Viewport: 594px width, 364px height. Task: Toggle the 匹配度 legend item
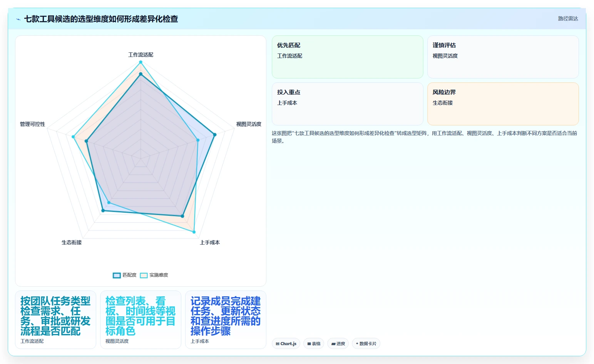click(125, 275)
